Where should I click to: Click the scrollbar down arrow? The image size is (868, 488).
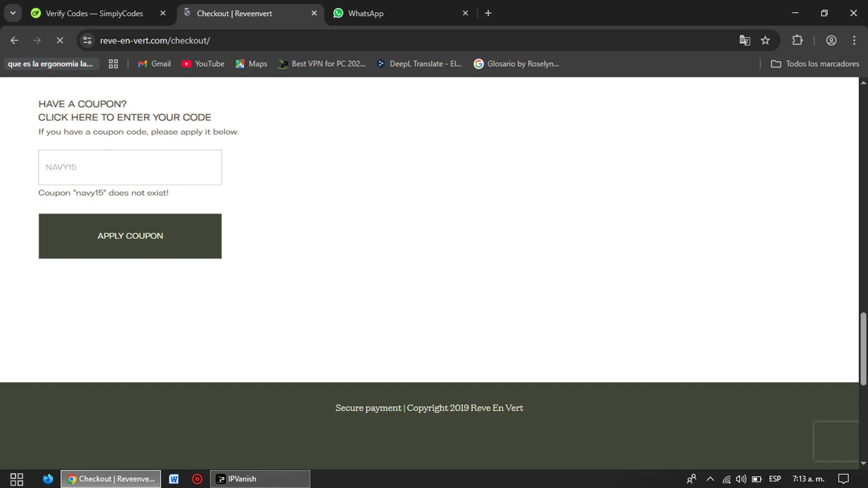(863, 464)
